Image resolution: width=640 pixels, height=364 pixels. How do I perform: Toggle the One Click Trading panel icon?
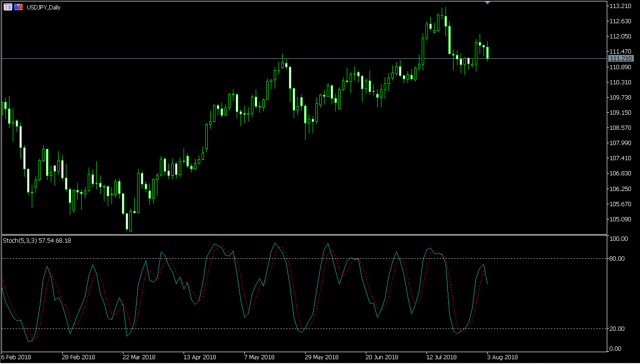pos(19,7)
